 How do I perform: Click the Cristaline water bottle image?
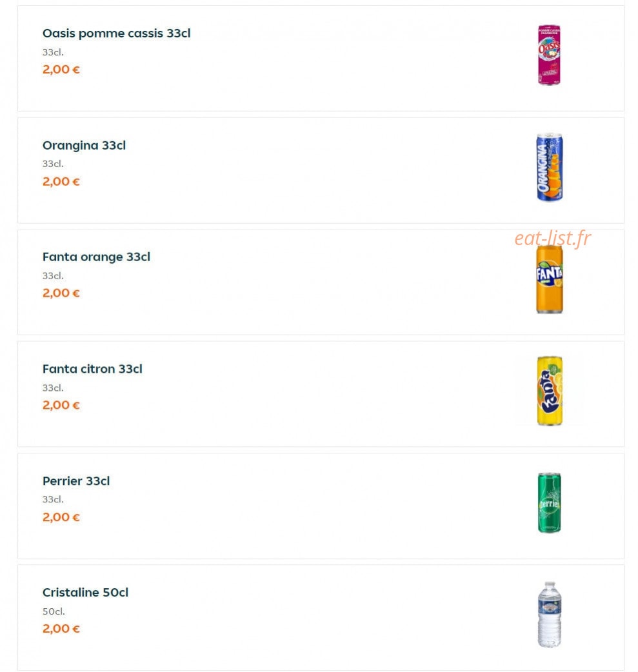549,614
